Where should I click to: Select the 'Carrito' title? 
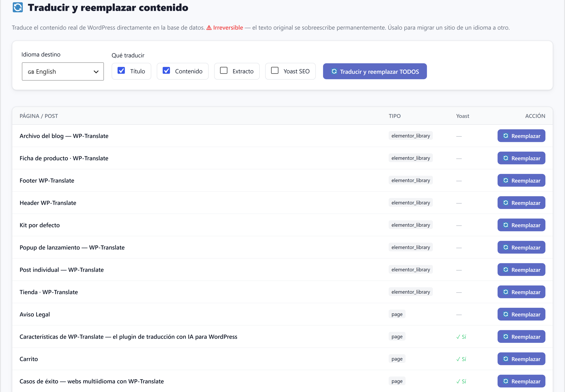click(29, 359)
